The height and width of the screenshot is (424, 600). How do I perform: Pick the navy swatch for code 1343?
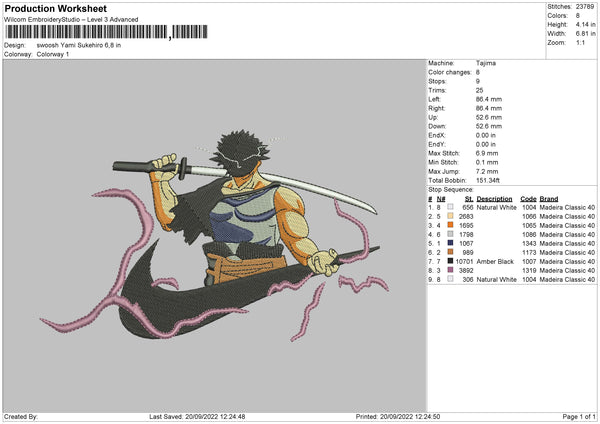[x=450, y=243]
